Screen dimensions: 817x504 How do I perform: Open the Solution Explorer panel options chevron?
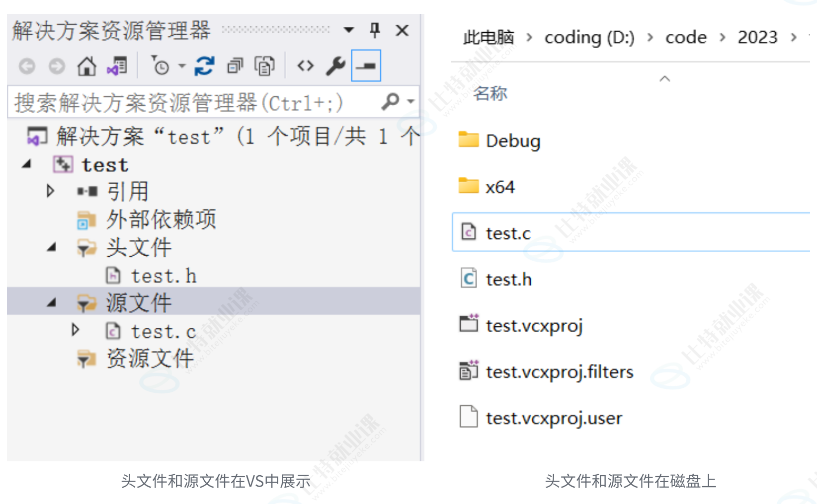(348, 30)
